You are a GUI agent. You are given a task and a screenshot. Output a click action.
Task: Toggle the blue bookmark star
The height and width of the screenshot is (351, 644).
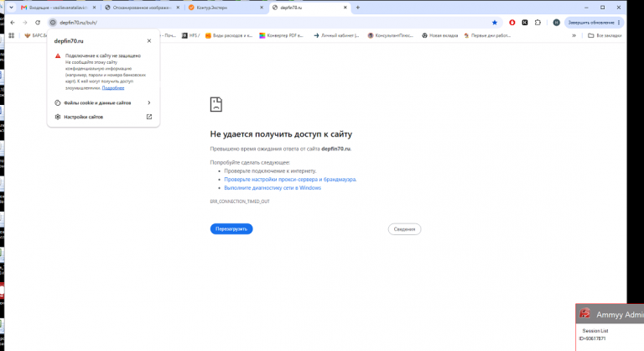coord(495,23)
